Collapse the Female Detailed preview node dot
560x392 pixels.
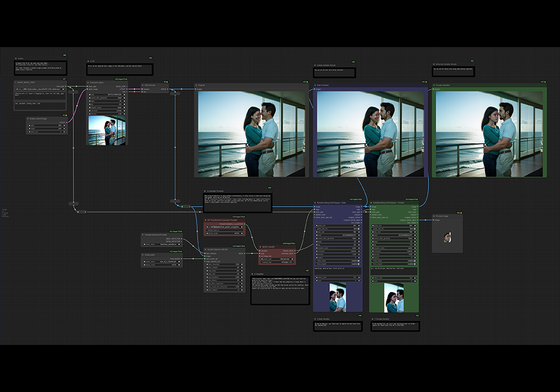(x=434, y=85)
